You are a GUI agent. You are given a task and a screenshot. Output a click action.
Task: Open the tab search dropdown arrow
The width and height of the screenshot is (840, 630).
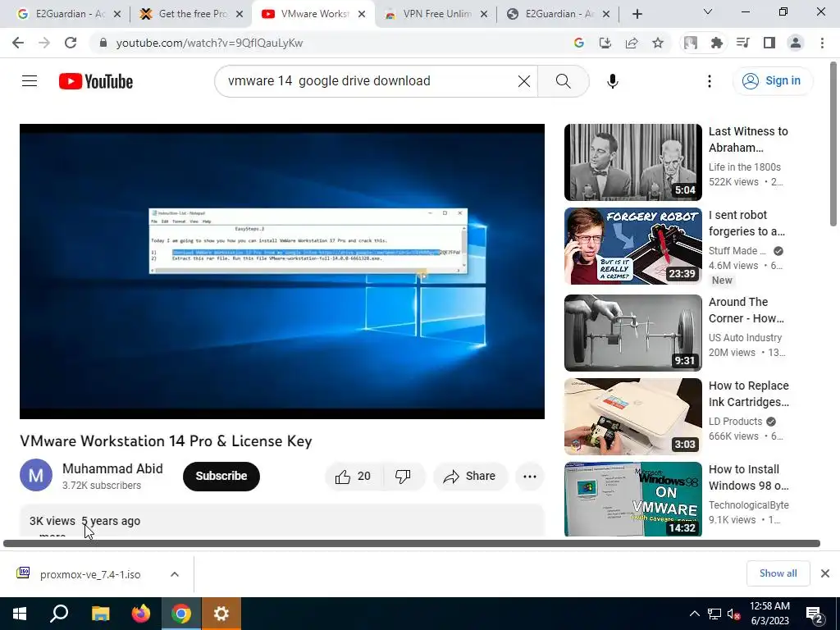pyautogui.click(x=708, y=11)
